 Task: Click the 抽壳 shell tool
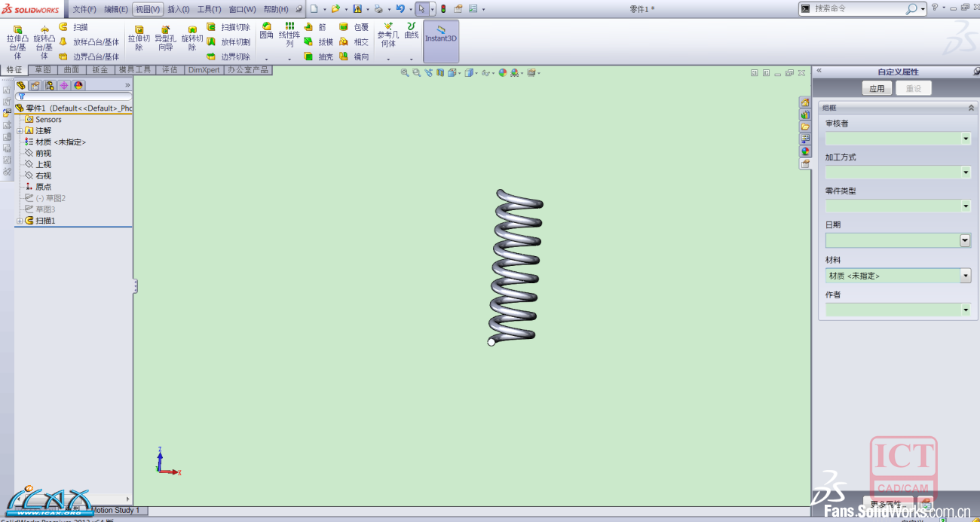(x=319, y=56)
